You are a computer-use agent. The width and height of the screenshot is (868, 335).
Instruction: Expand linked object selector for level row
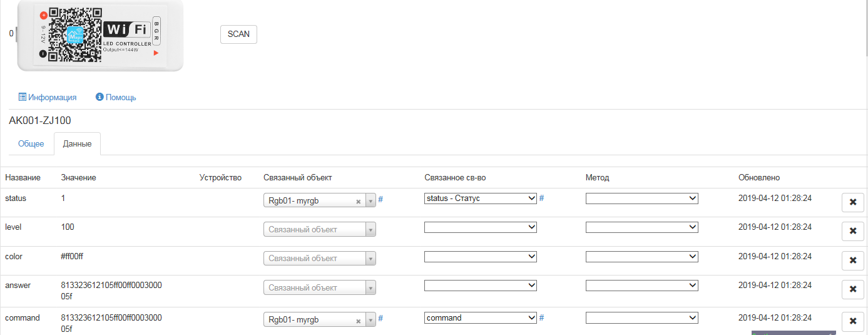click(x=320, y=230)
